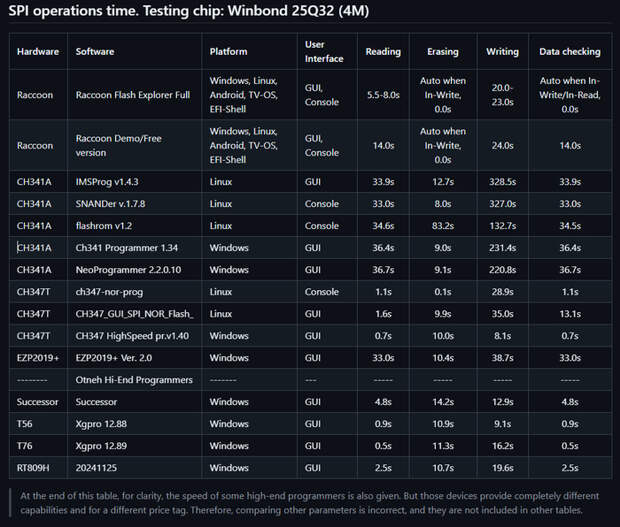Click the footnote about high-end programmers
This screenshot has height=527, width=620.
[310, 503]
